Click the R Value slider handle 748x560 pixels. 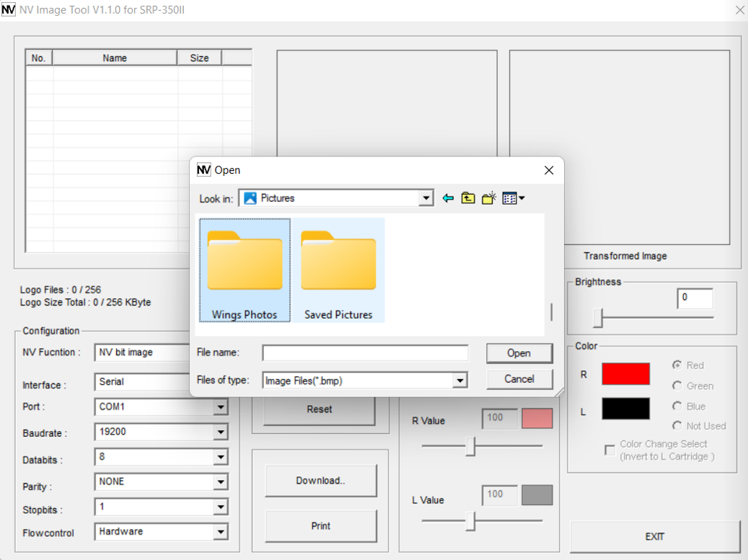(470, 447)
